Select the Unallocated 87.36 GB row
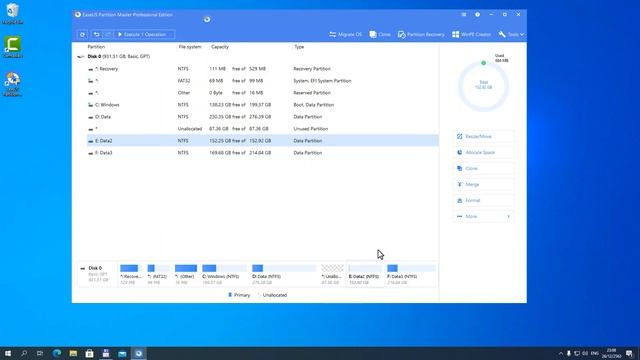This screenshot has height=360, width=640. point(262,129)
